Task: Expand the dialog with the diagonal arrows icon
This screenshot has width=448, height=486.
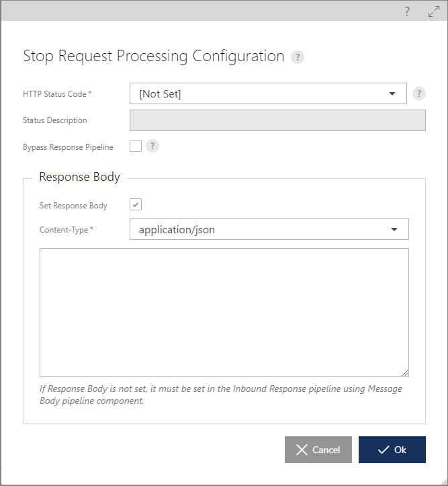Action: pos(434,11)
